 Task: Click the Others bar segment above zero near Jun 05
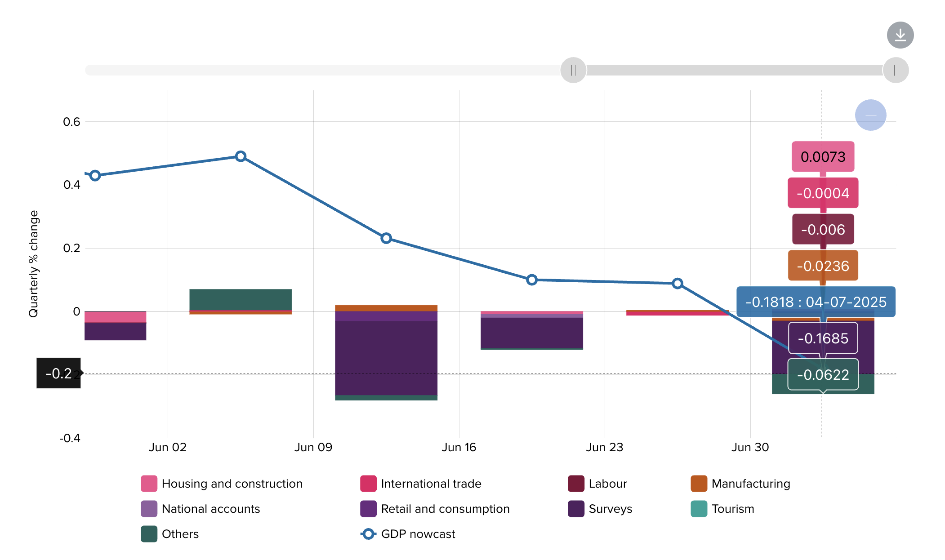[241, 299]
